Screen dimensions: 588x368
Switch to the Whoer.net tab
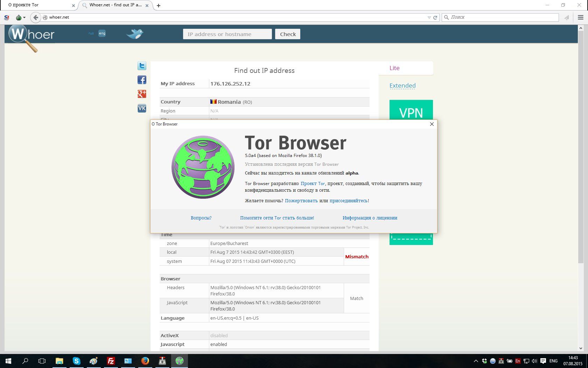(115, 5)
